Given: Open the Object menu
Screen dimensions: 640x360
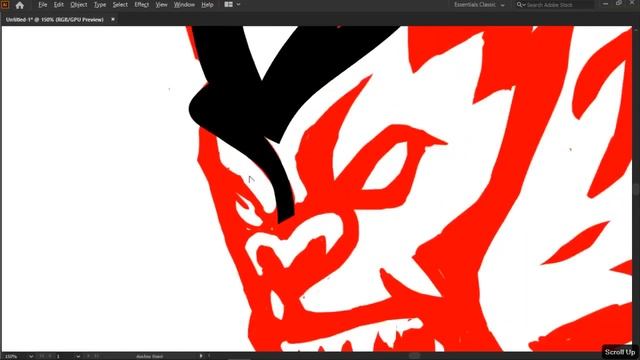Looking at the screenshot, I should pyautogui.click(x=78, y=5).
